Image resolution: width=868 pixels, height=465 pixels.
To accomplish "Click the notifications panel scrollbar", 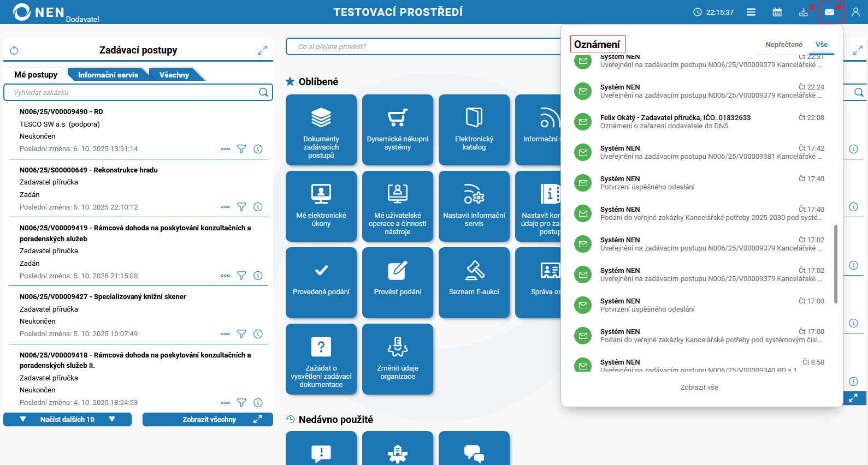I will (835, 264).
